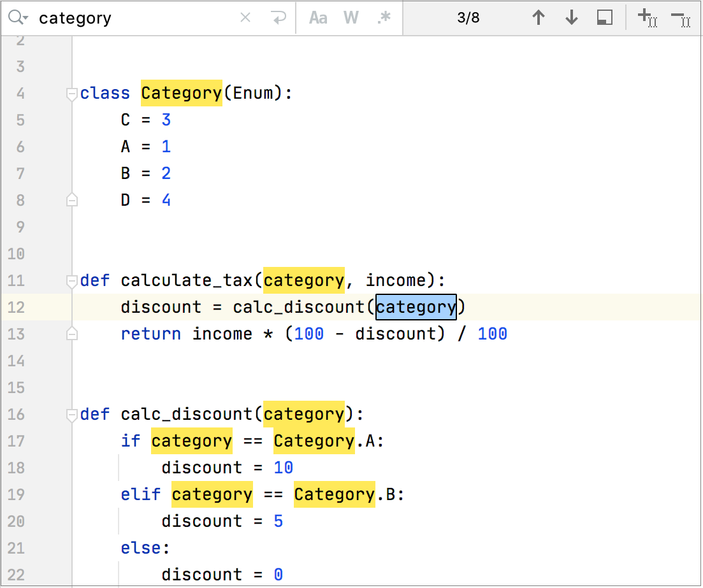
Task: Click the category text in the search input
Action: [x=75, y=18]
